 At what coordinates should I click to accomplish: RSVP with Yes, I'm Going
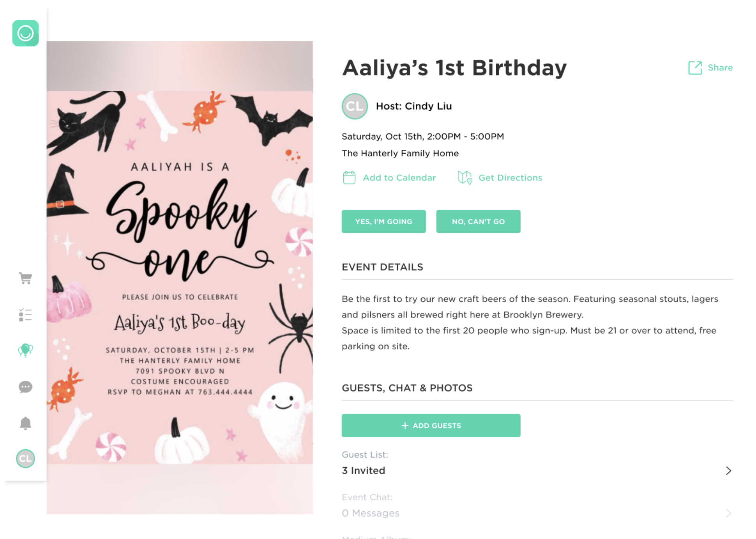(383, 222)
